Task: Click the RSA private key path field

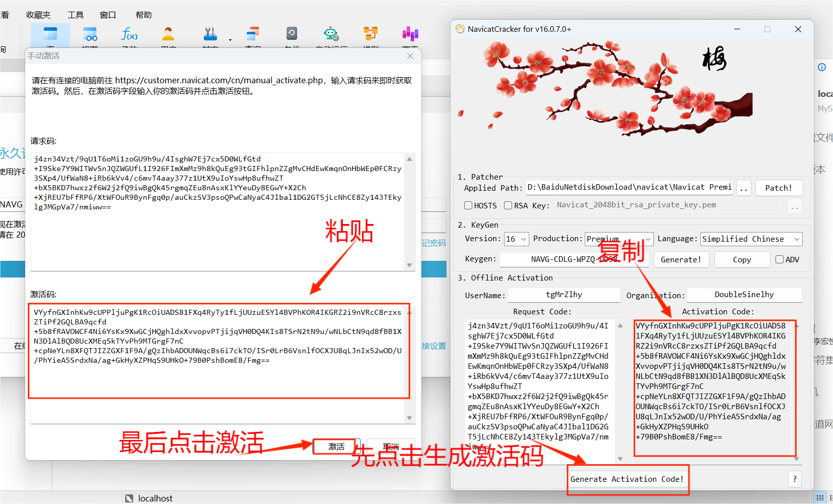Action: click(668, 205)
